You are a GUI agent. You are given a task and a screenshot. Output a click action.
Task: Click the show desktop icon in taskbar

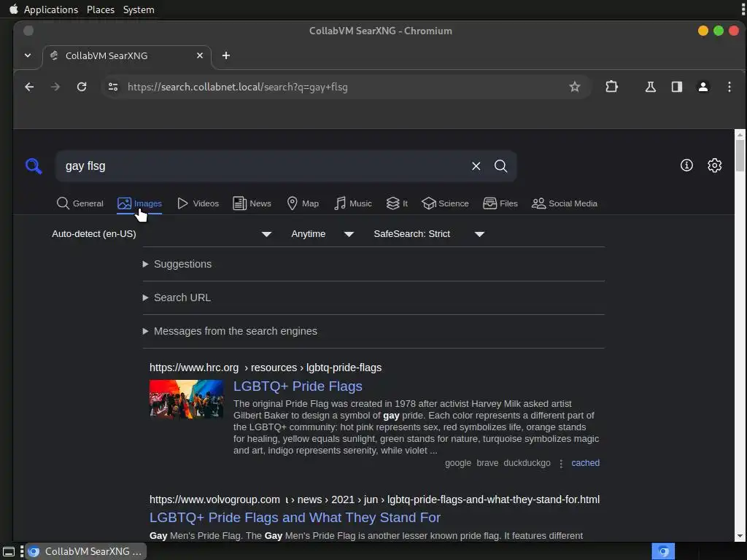coord(9,552)
